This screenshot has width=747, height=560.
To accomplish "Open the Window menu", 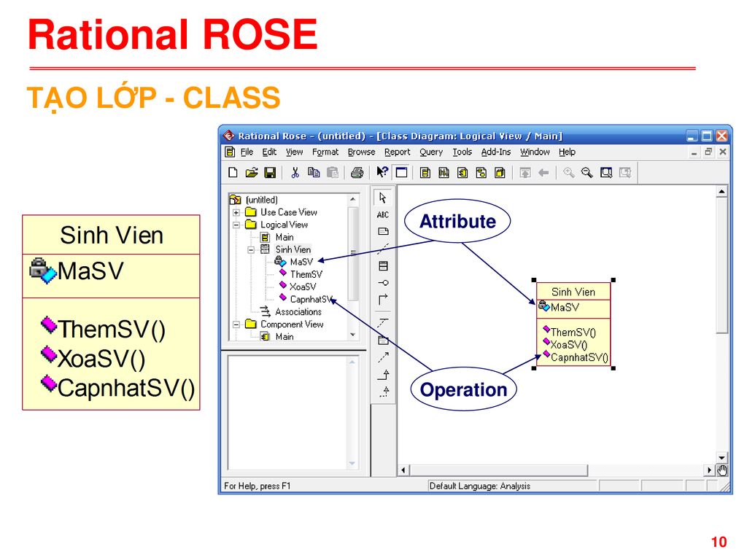I will pos(535,152).
